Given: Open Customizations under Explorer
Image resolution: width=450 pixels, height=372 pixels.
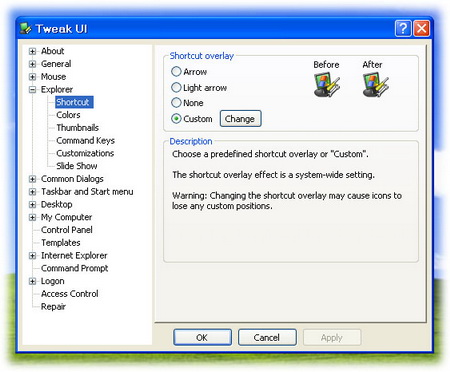Looking at the screenshot, I should pyautogui.click(x=85, y=153).
